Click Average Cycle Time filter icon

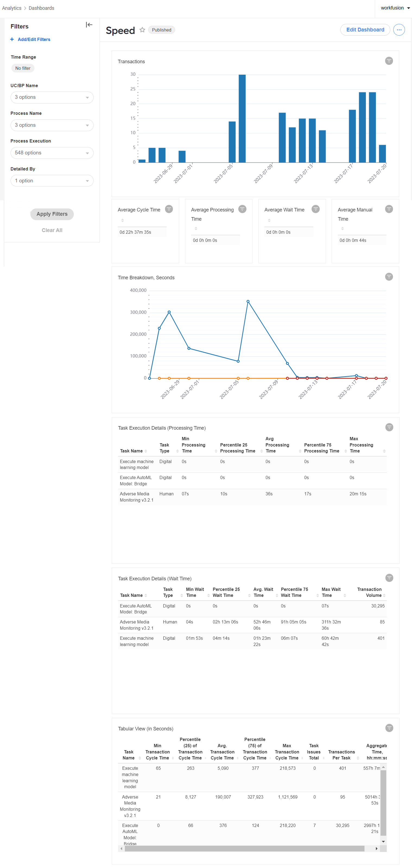click(169, 209)
